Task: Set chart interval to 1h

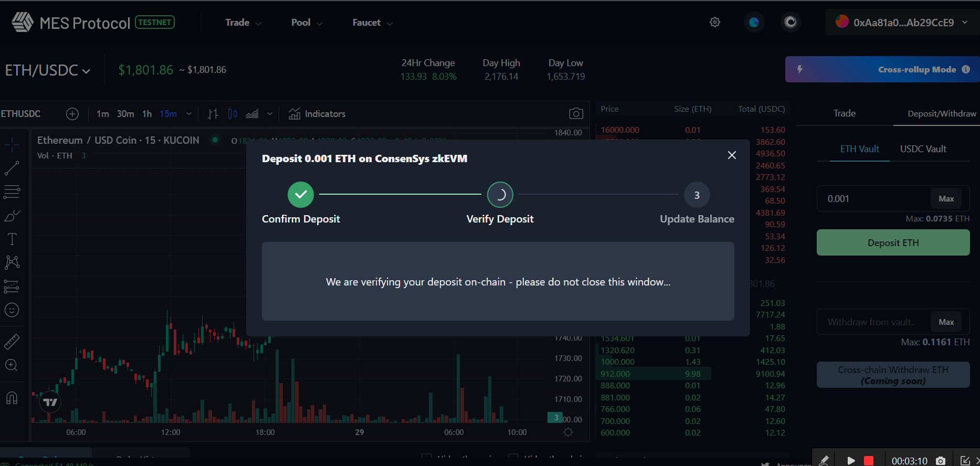Action: [x=147, y=114]
